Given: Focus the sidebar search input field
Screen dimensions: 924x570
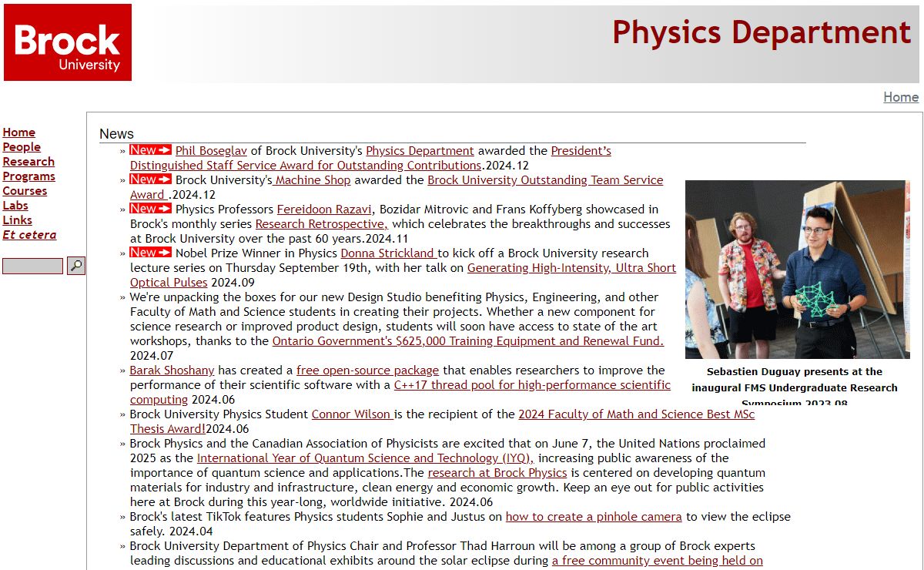Looking at the screenshot, I should (32, 267).
